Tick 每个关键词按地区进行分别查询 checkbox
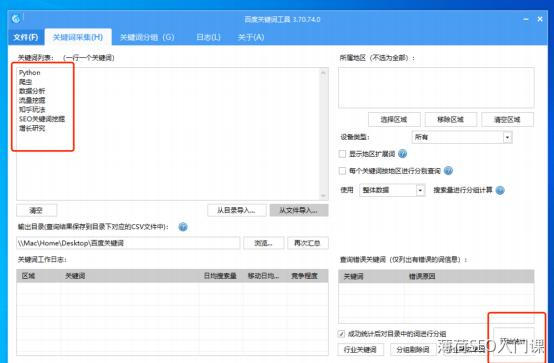This screenshot has height=363, width=554. [x=342, y=171]
